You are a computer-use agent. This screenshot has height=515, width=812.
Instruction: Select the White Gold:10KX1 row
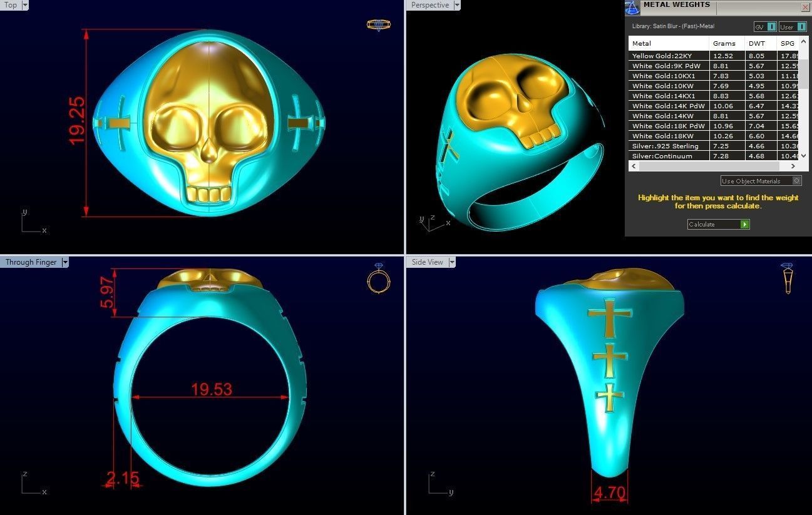pos(714,76)
